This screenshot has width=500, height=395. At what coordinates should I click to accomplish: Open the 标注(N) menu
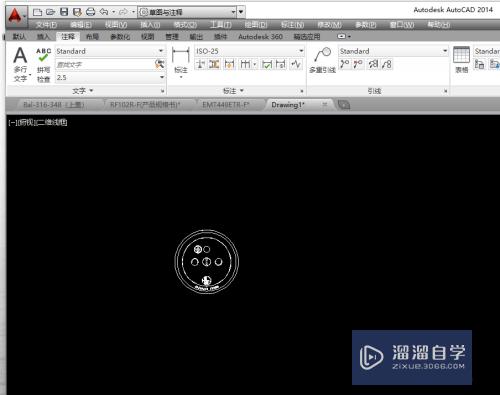click(292, 25)
